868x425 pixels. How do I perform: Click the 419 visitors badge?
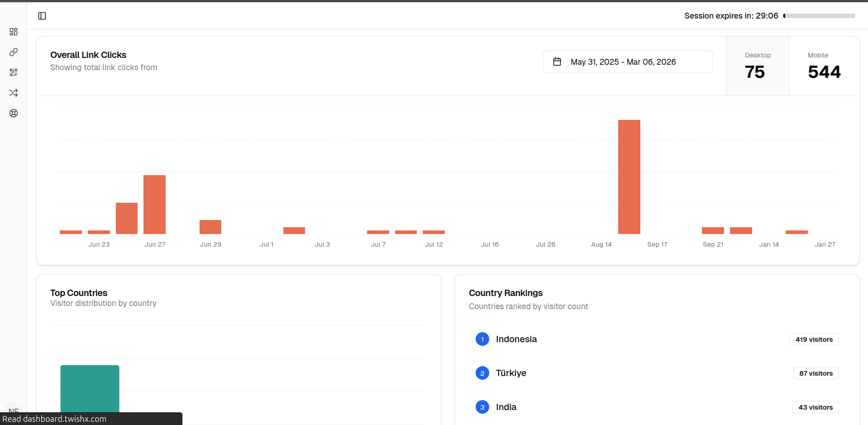click(814, 339)
